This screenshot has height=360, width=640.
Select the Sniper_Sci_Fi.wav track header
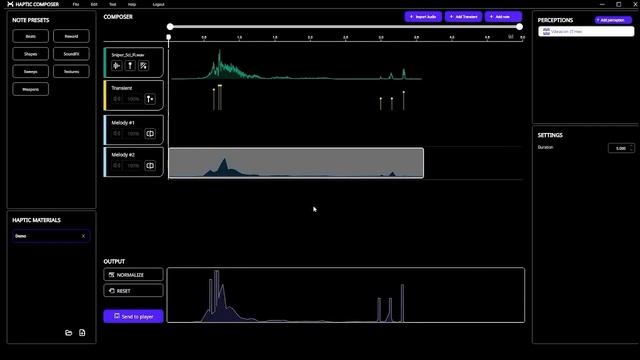134,62
